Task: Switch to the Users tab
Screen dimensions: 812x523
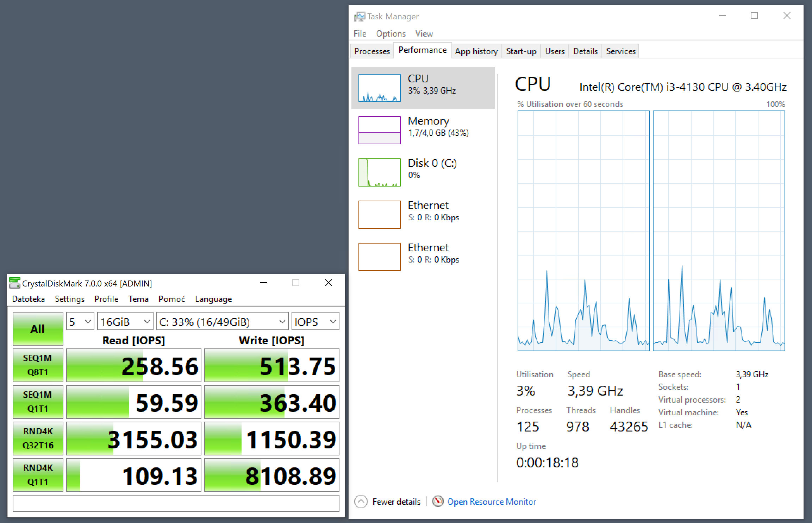Action: click(x=555, y=51)
